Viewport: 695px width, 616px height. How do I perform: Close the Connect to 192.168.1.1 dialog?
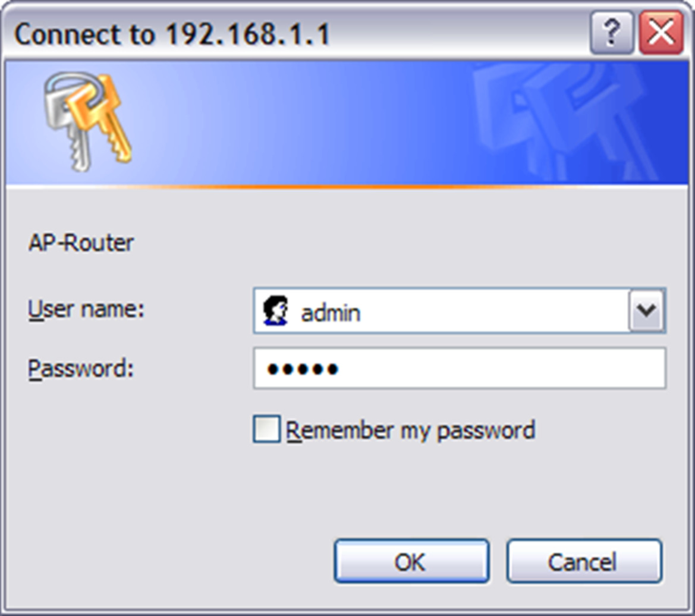pyautogui.click(x=661, y=33)
